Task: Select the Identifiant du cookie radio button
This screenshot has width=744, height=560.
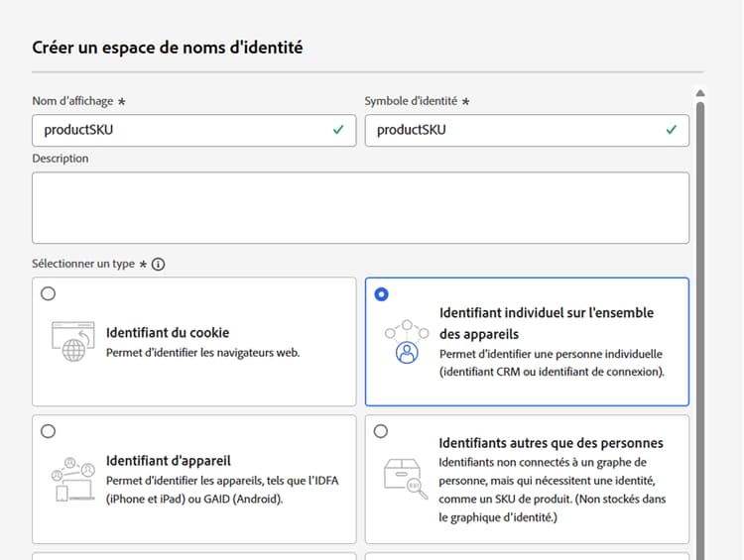Action: pyautogui.click(x=49, y=293)
